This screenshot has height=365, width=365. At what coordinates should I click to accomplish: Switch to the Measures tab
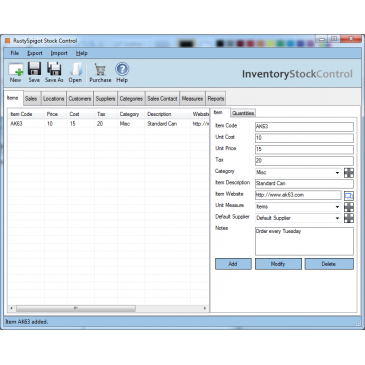coord(192,99)
